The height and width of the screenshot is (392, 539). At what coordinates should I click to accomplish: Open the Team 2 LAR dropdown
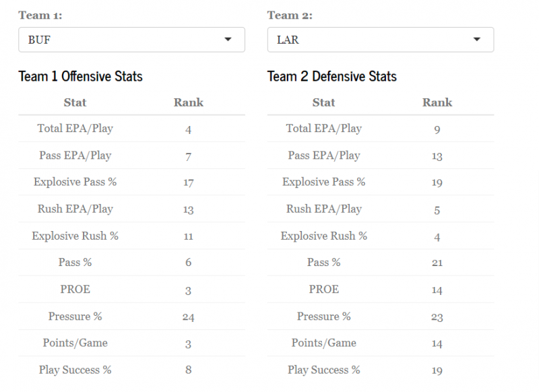(380, 40)
